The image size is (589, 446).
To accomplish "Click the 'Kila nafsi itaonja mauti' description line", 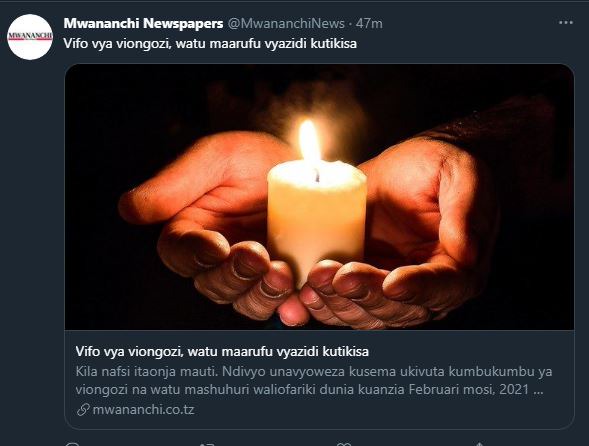I will click(x=314, y=371).
